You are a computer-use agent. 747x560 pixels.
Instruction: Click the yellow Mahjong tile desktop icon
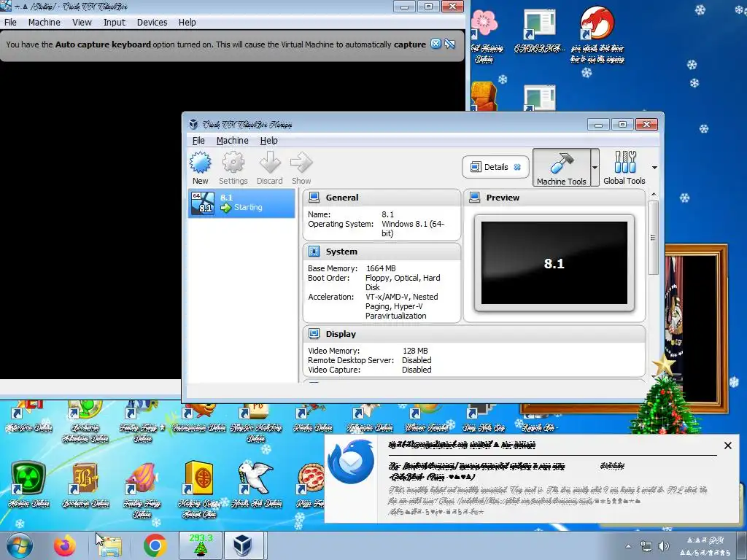tap(198, 478)
